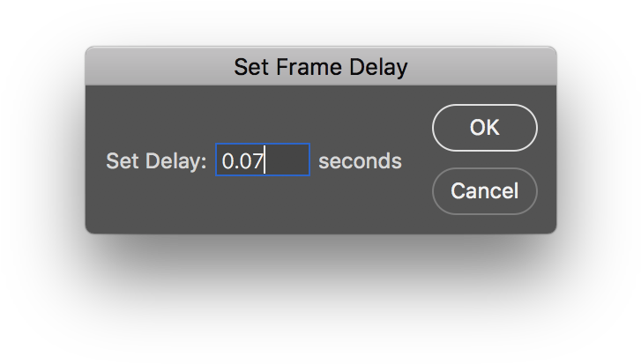The image size is (641, 364).
Task: Click the "Set Frame Delay" title text
Action: (x=320, y=66)
